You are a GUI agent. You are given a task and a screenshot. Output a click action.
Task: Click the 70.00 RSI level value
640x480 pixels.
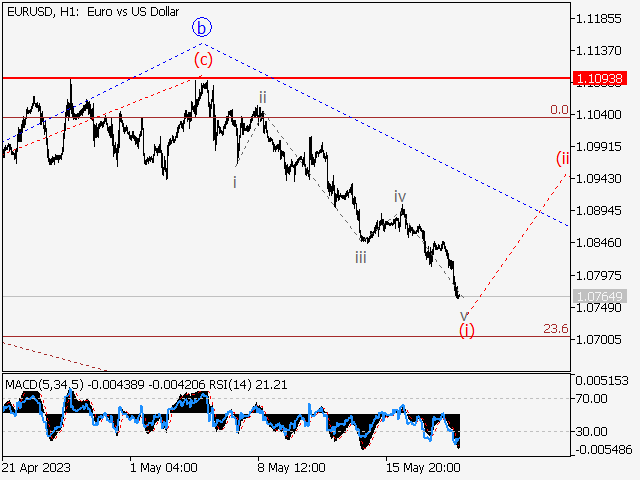591,398
